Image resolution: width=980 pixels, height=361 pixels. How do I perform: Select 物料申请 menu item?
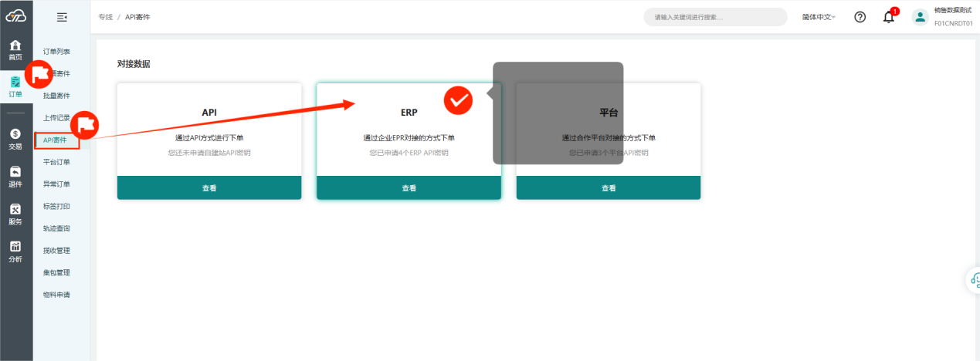56,295
